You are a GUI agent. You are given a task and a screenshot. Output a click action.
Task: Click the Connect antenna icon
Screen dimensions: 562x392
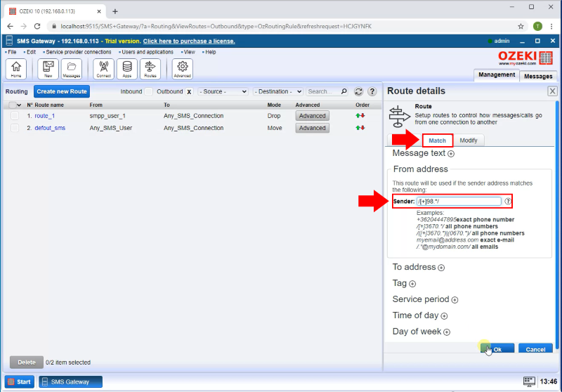tap(103, 69)
